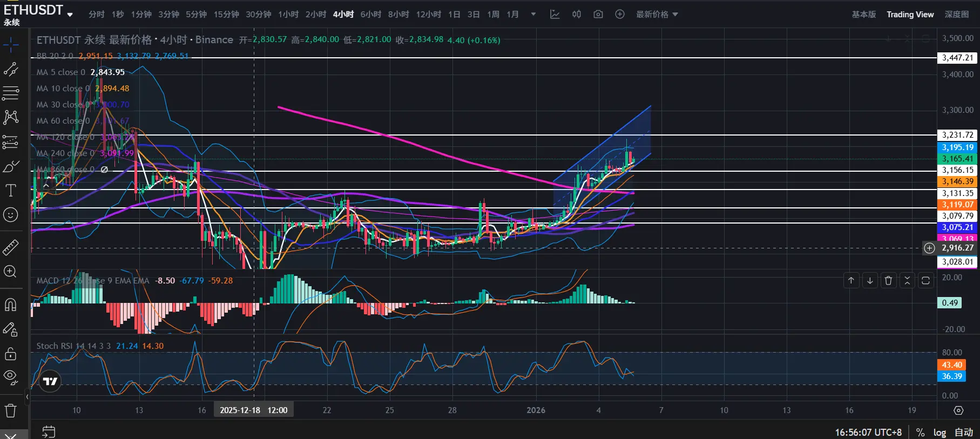The height and width of the screenshot is (439, 980).
Task: Select the MACD 12 26 indicator legend
Action: click(x=93, y=281)
